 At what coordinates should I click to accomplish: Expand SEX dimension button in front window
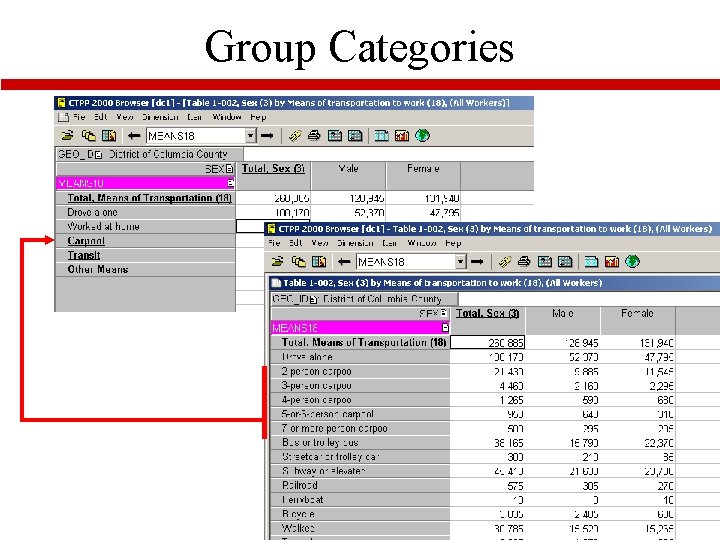tap(444, 313)
